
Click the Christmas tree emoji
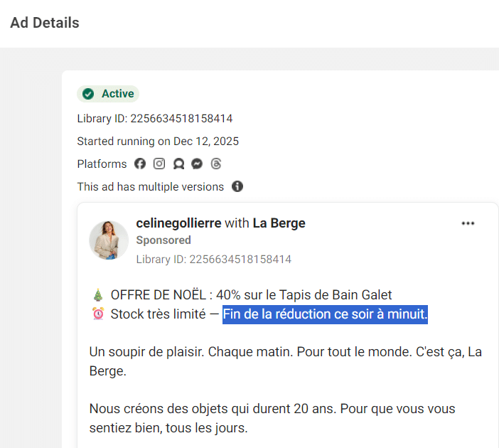98,295
